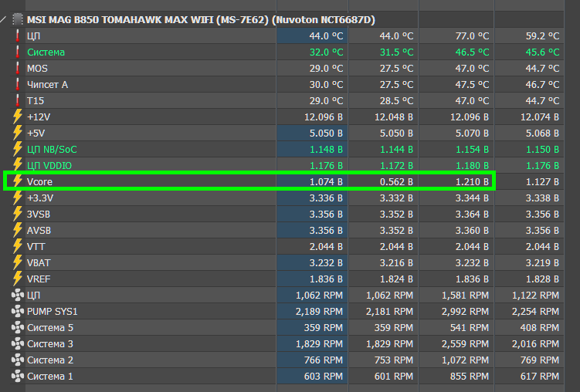Select the green Система temperature label

click(46, 52)
